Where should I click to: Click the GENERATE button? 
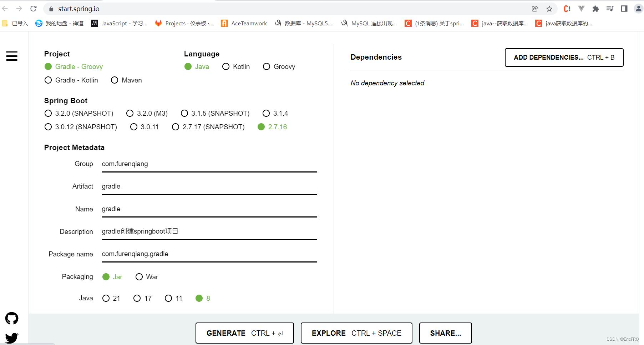click(x=245, y=333)
